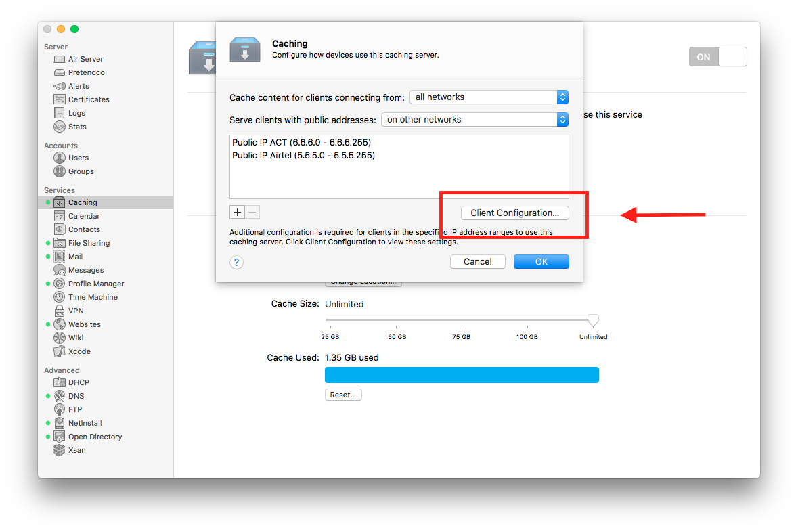This screenshot has height=532, width=798.
Task: Add a public address range with plus
Action: click(x=237, y=212)
